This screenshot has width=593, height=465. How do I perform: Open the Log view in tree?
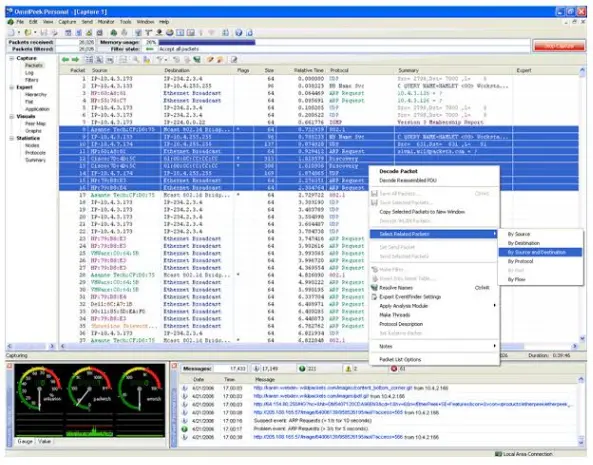click(x=29, y=73)
